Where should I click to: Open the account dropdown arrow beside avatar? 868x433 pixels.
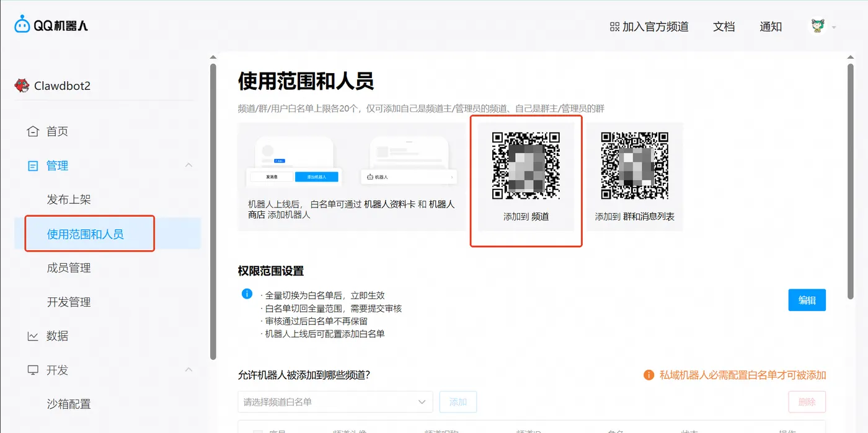point(834,27)
